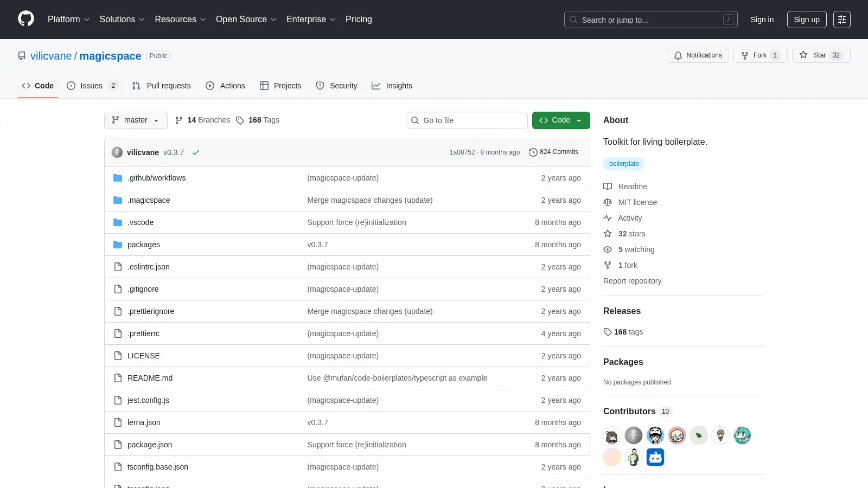Open the .vscode folder
This screenshot has width=868, height=488.
[141, 222]
